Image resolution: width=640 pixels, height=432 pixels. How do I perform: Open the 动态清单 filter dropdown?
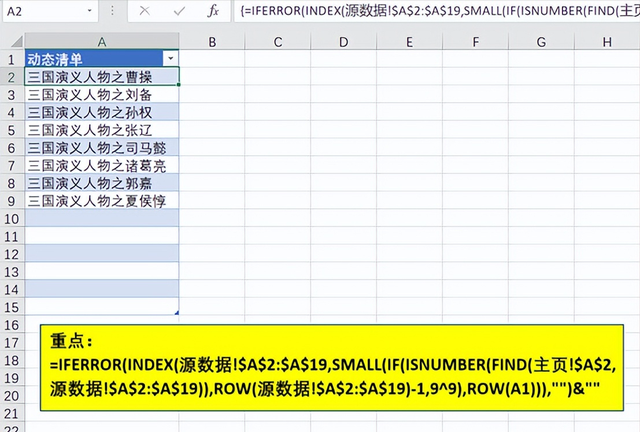(x=171, y=59)
